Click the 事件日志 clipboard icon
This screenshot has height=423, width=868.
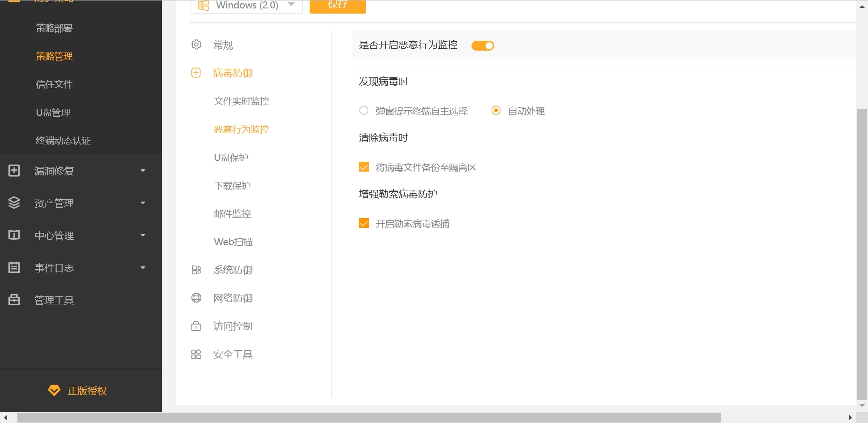click(x=14, y=267)
